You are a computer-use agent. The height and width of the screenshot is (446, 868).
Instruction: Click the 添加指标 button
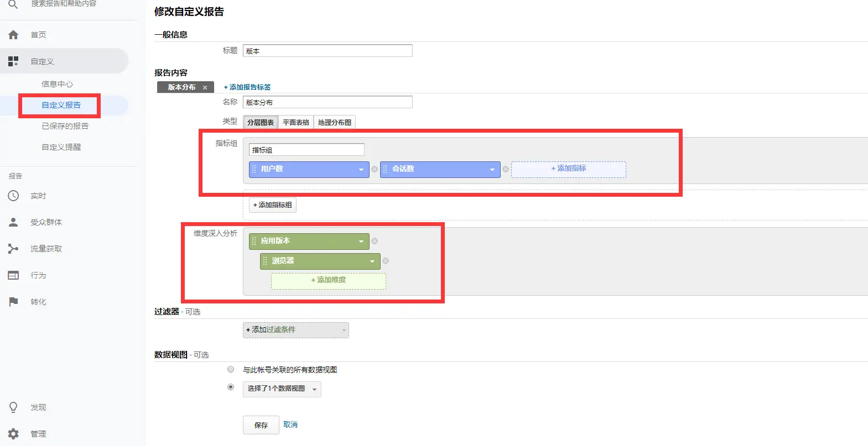[x=569, y=169]
